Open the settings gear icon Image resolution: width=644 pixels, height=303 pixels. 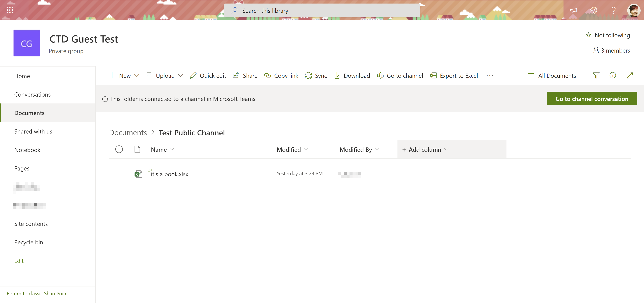click(594, 10)
